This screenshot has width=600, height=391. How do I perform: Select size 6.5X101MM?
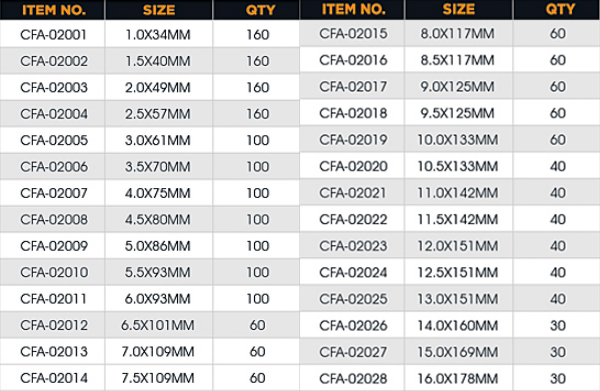tap(158, 325)
